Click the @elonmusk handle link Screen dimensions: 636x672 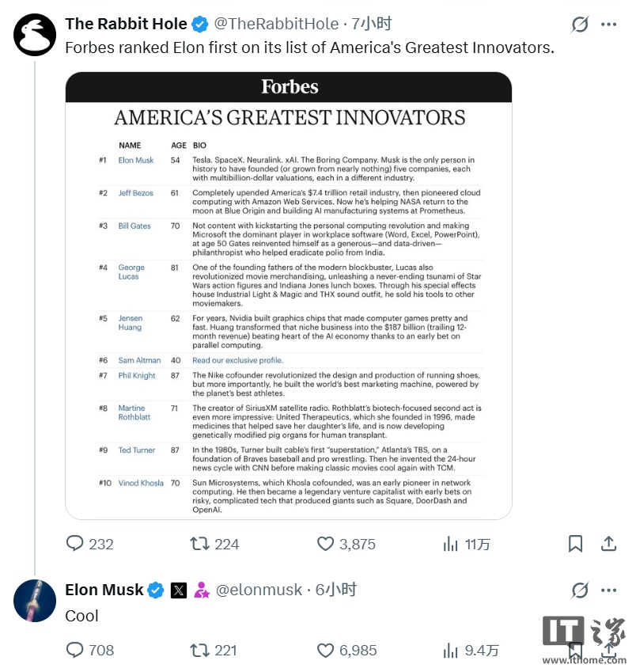pos(259,590)
